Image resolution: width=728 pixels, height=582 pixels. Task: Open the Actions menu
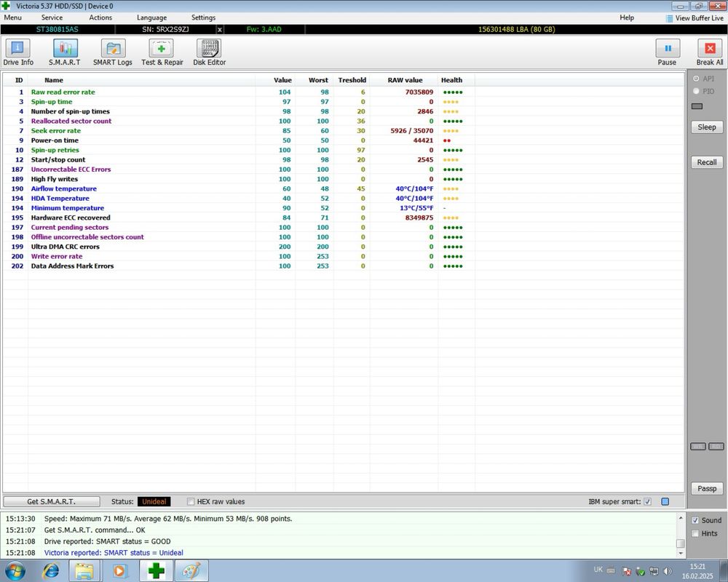100,17
